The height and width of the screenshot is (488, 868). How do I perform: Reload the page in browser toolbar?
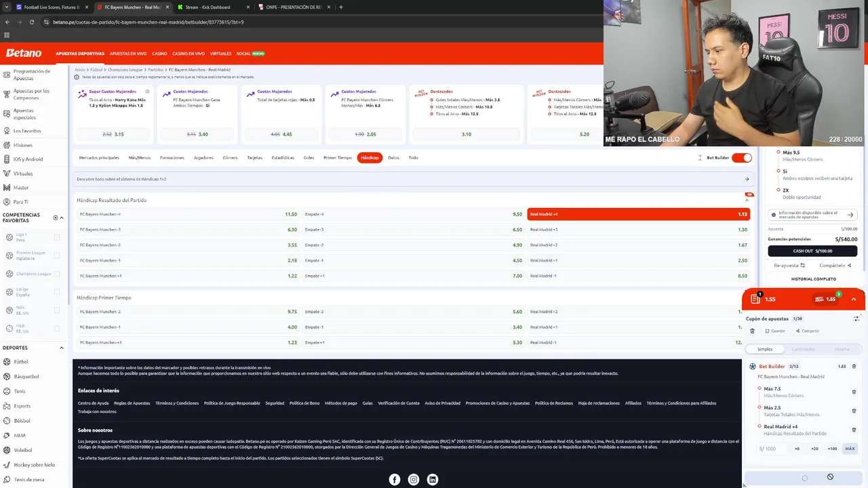(x=32, y=22)
